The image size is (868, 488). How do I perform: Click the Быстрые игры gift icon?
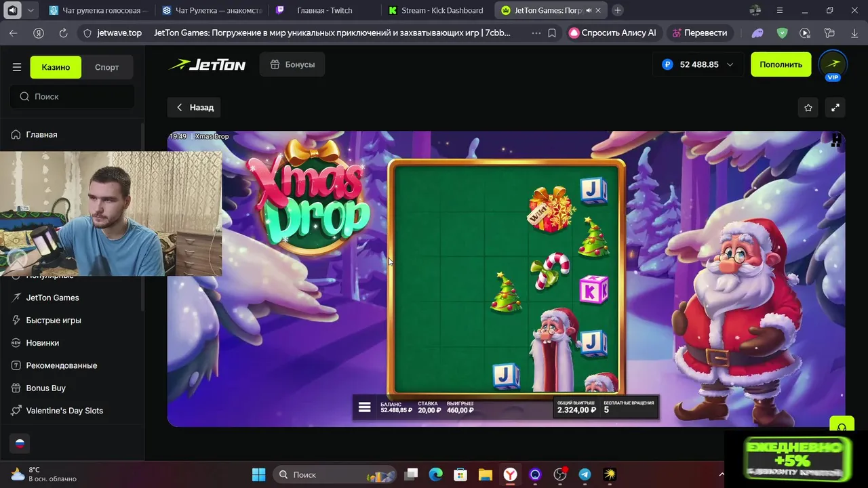tap(16, 320)
